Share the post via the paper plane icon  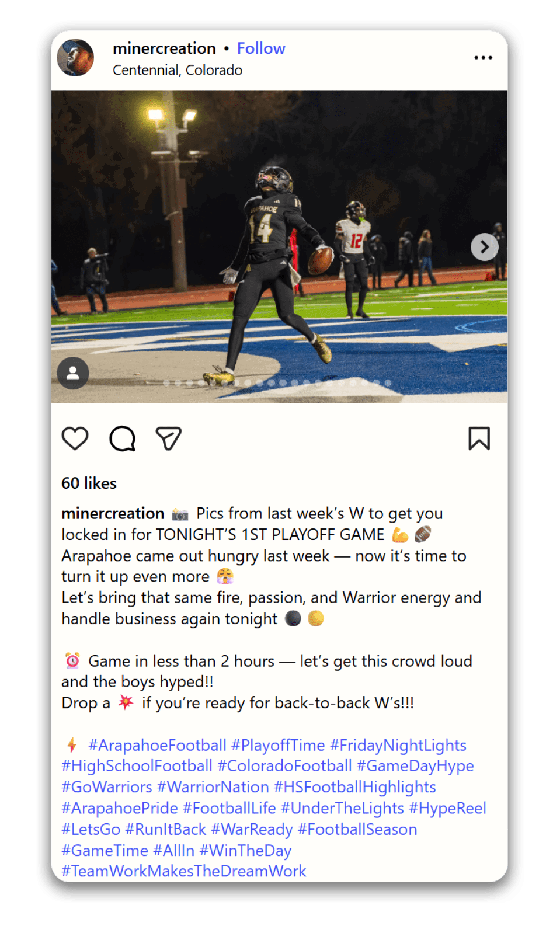pyautogui.click(x=169, y=438)
